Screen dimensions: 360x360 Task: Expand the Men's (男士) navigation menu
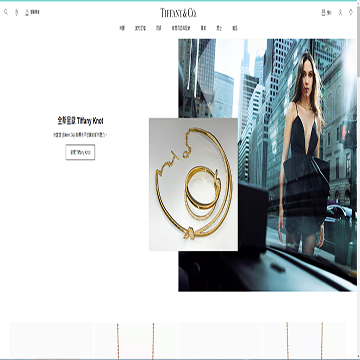pos(219,28)
